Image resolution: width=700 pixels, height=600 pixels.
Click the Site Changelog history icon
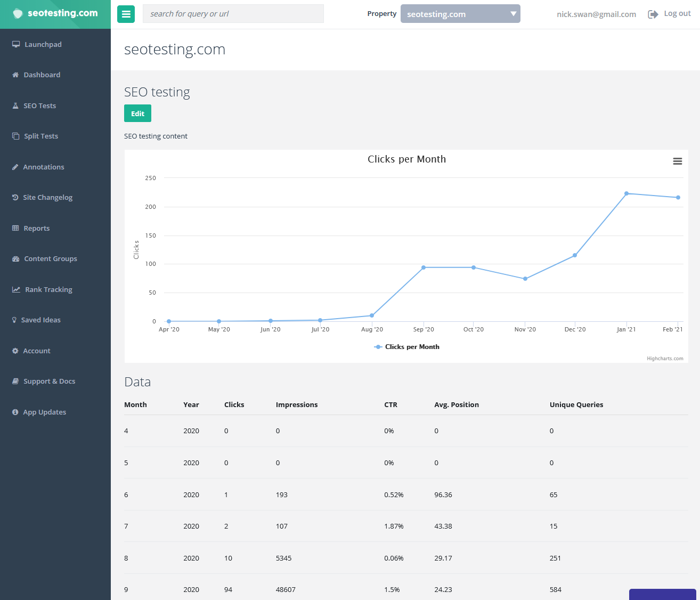coord(15,197)
